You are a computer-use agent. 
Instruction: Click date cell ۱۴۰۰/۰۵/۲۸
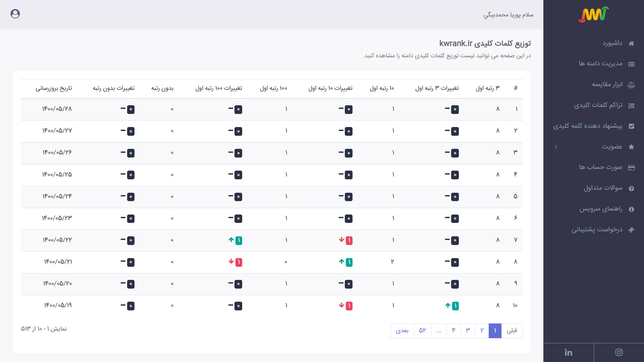pyautogui.click(x=57, y=109)
